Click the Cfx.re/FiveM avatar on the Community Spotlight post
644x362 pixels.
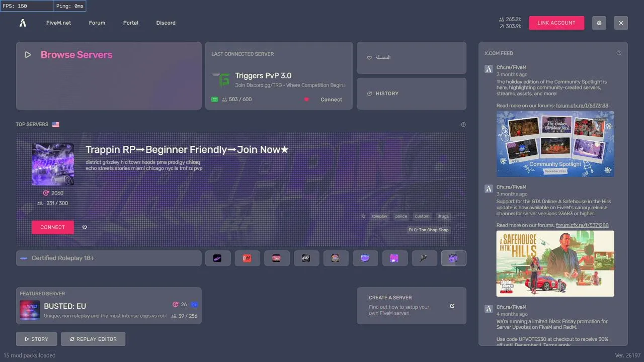(488, 69)
